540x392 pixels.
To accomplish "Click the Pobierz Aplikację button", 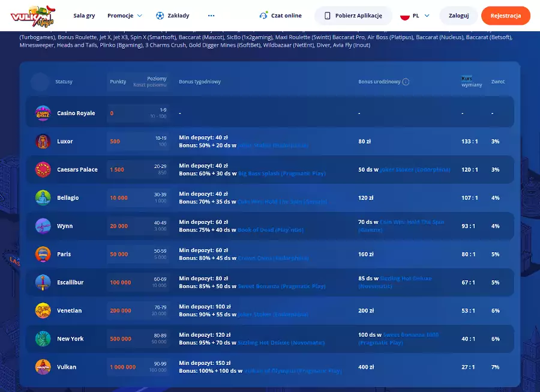I will (353, 16).
